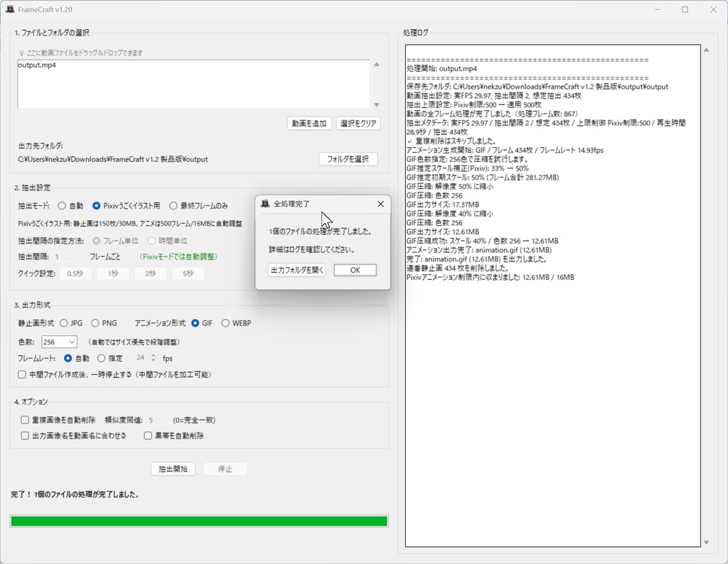Click log line 連番静止画 434 枚を削除しました
The image size is (728, 564).
click(x=458, y=268)
